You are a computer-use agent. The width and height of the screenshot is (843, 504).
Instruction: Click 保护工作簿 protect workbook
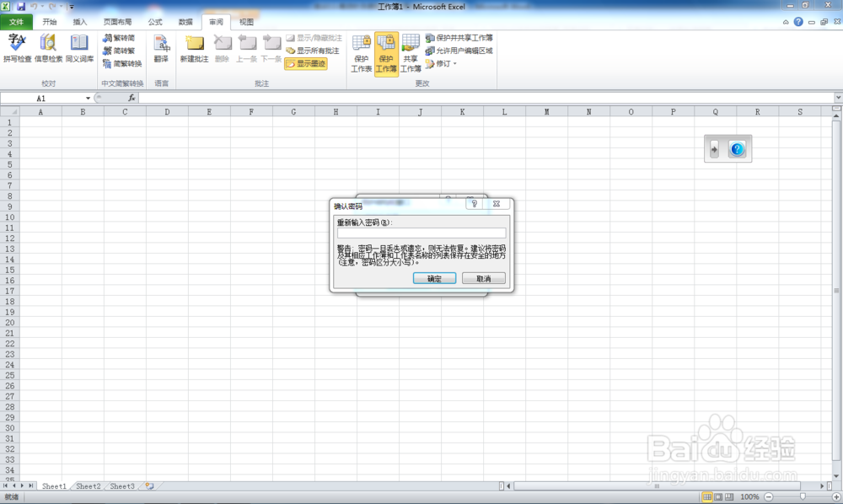386,54
